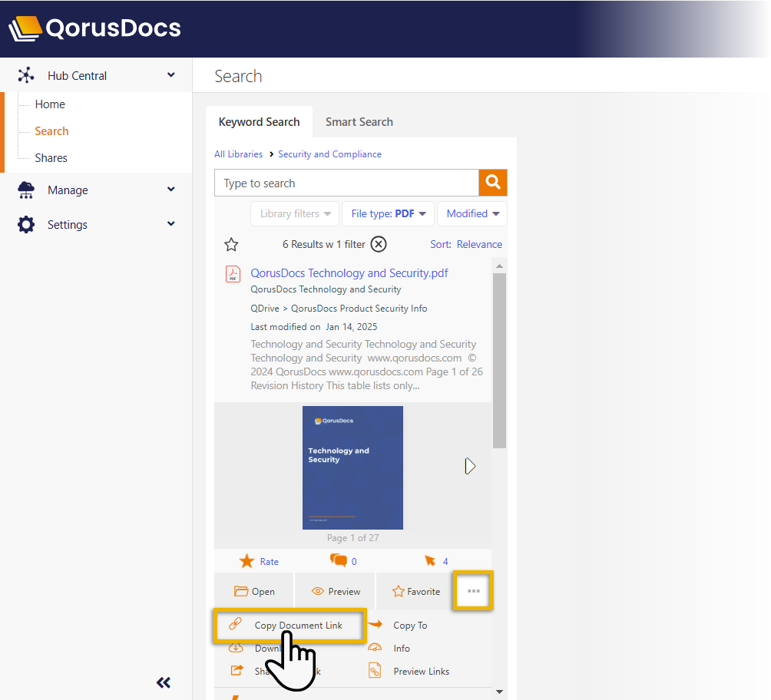Expand the Manage section chevron
The width and height of the screenshot is (771, 700).
click(170, 190)
